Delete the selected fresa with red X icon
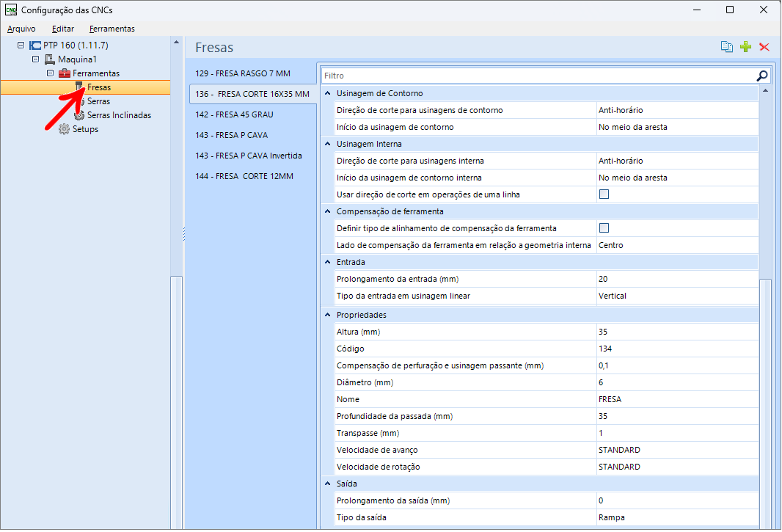This screenshot has width=782, height=532. point(764,47)
